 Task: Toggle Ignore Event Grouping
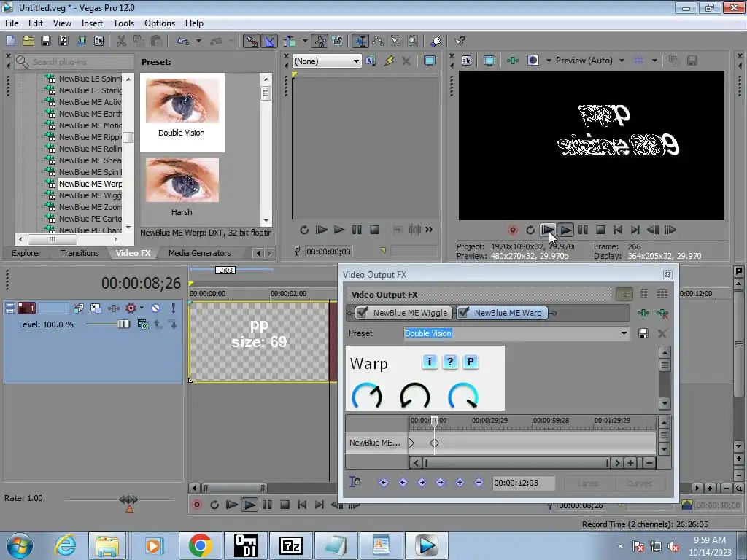(338, 42)
